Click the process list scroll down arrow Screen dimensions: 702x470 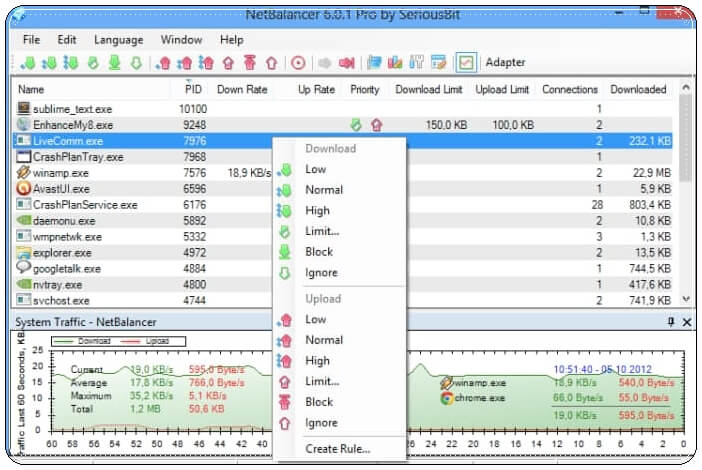click(x=685, y=299)
